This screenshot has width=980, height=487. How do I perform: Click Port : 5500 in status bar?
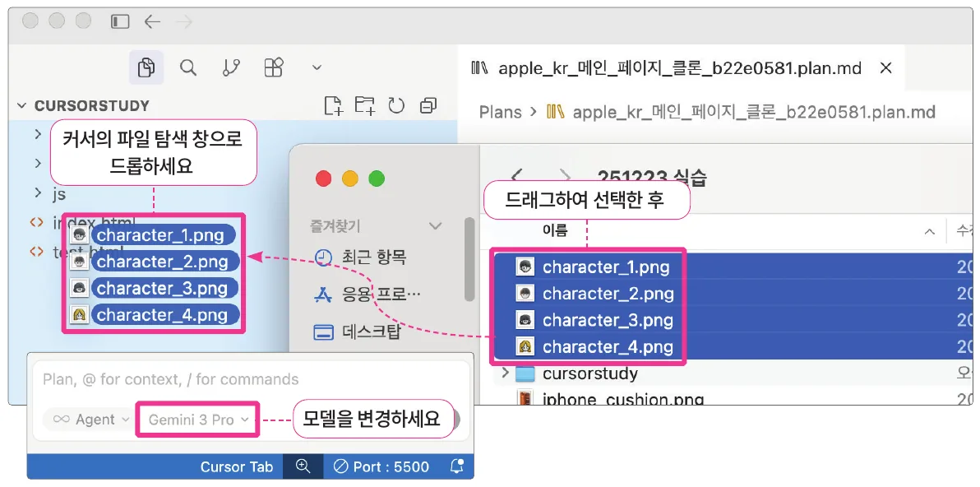tap(381, 466)
